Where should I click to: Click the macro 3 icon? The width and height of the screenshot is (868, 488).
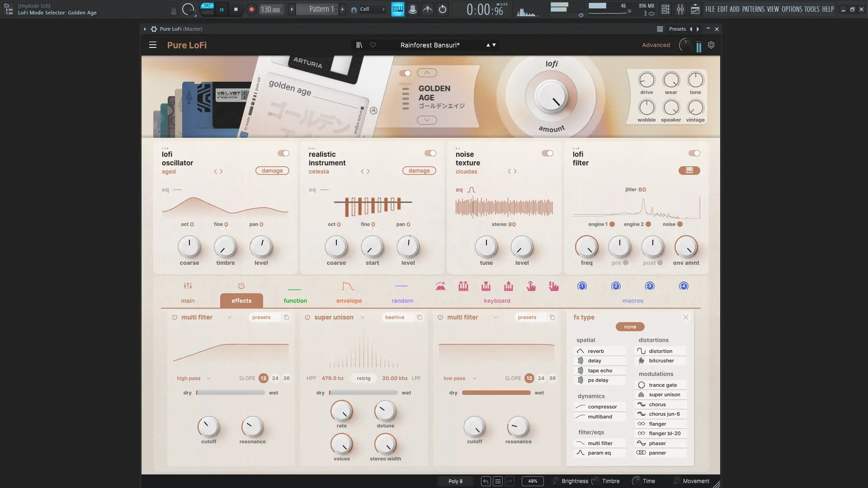[x=650, y=286]
